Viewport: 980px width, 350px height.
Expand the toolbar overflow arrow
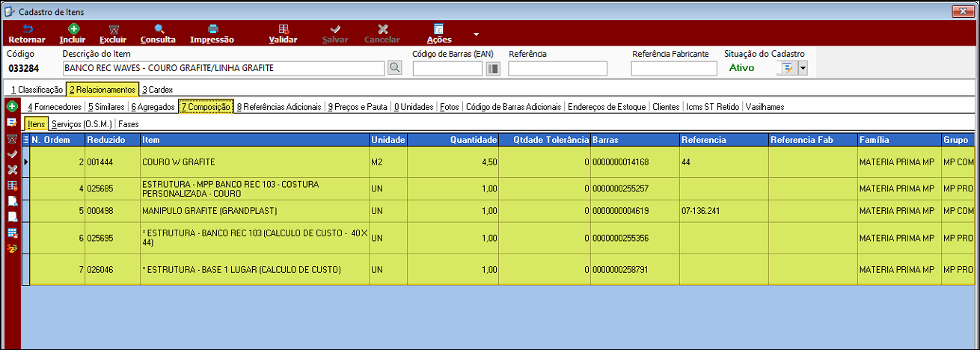(x=476, y=34)
